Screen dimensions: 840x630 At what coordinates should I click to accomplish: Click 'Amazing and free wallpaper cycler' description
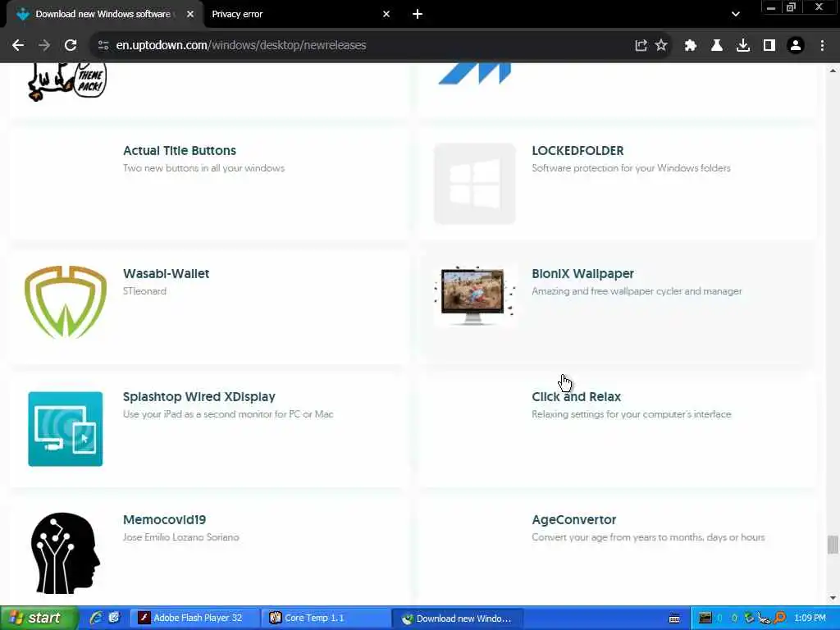click(637, 291)
